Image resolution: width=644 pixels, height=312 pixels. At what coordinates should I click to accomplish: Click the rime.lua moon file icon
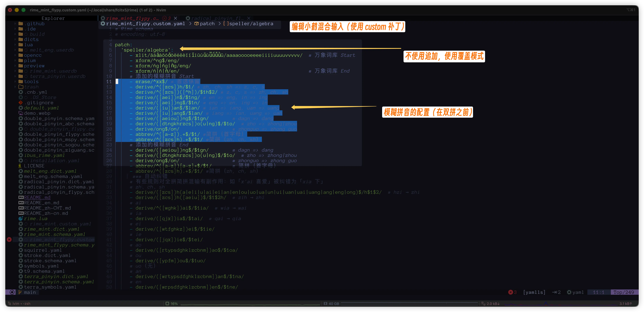click(x=21, y=218)
